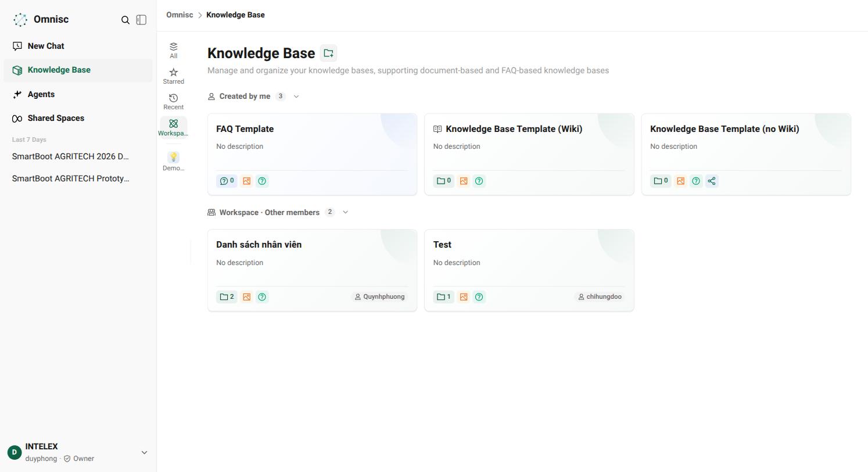Click FAQ Template help icon

(262, 181)
